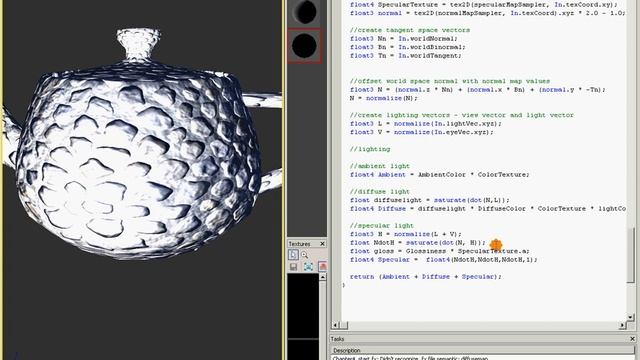Click the Textures panel title

coord(300,244)
